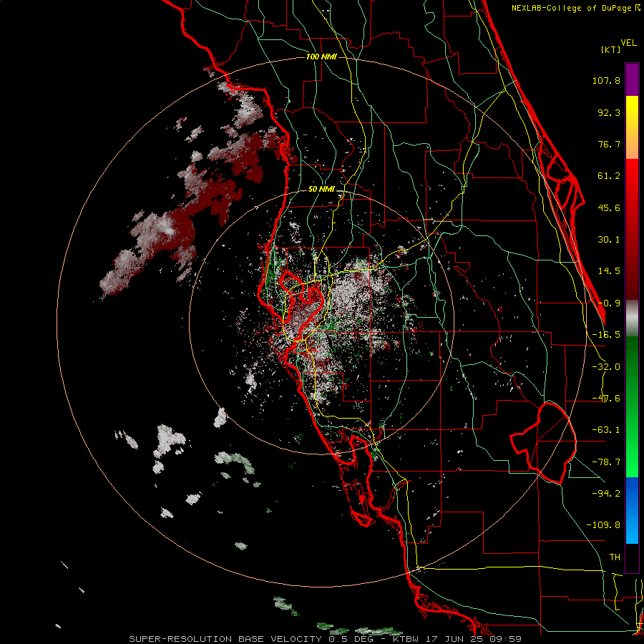Select the -32.0 scale value
This screenshot has width=644, height=644.
click(x=606, y=367)
